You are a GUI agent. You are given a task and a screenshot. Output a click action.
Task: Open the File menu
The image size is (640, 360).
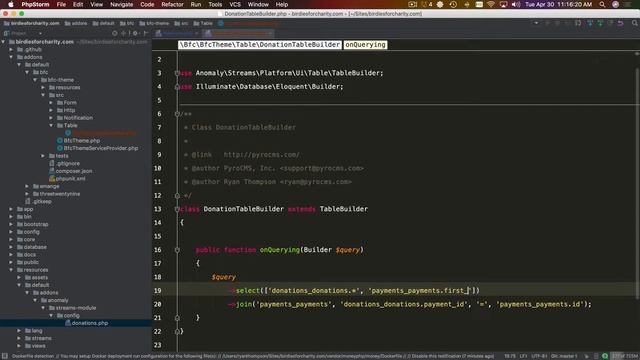coord(61,4)
